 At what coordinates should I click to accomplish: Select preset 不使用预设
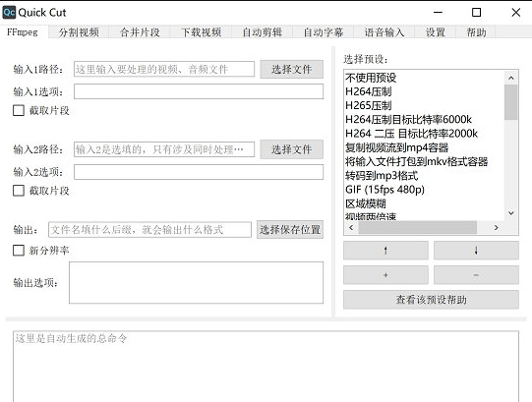[424, 78]
